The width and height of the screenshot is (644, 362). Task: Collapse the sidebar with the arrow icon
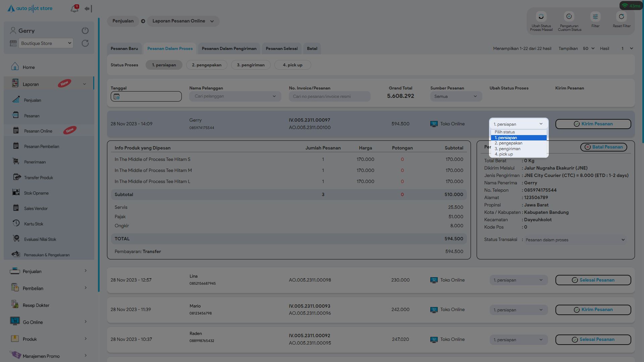(88, 9)
